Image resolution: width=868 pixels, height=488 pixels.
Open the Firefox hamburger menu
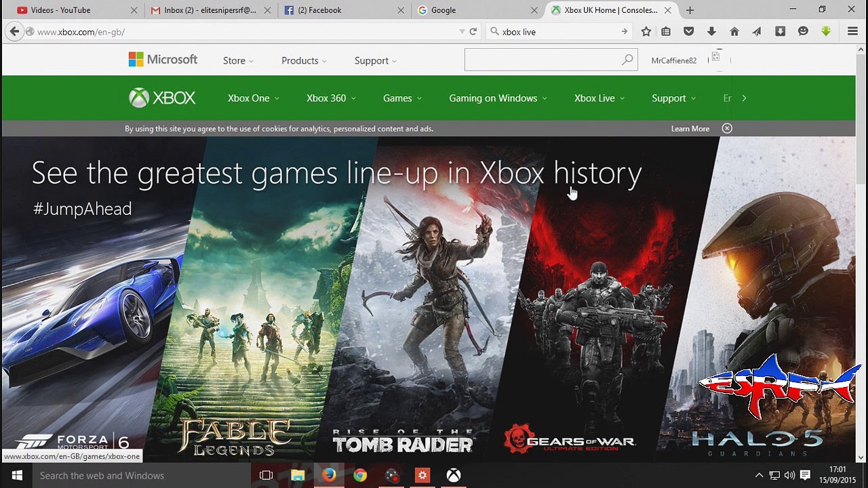click(853, 31)
